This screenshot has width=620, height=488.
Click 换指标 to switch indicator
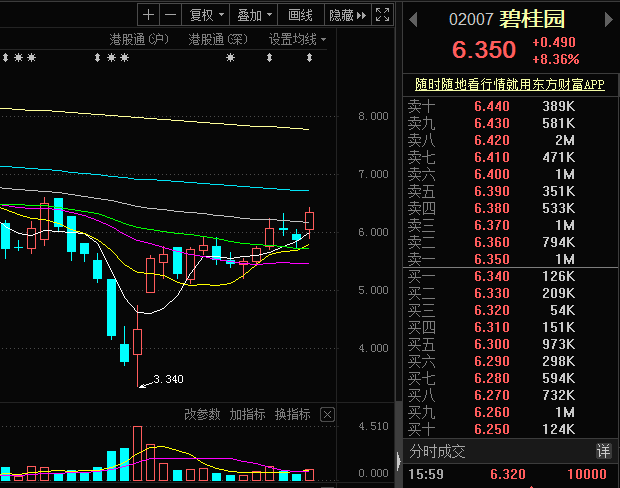pyautogui.click(x=293, y=414)
